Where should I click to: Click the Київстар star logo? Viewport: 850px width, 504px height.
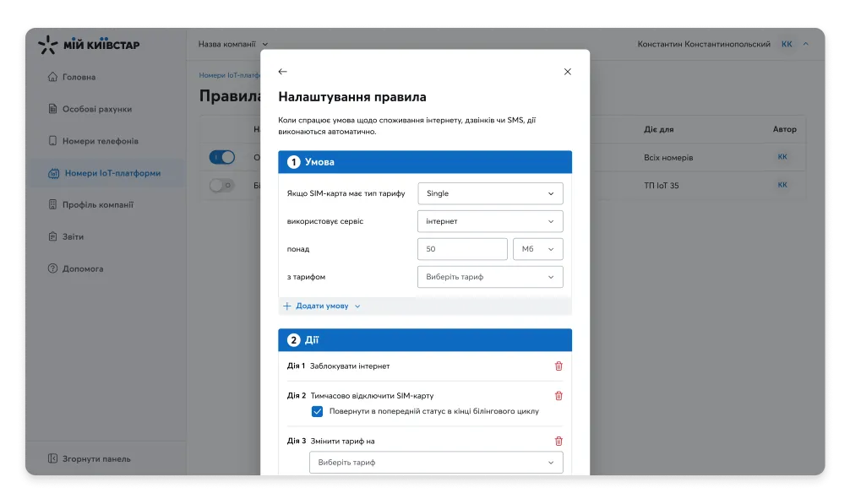pyautogui.click(x=47, y=45)
